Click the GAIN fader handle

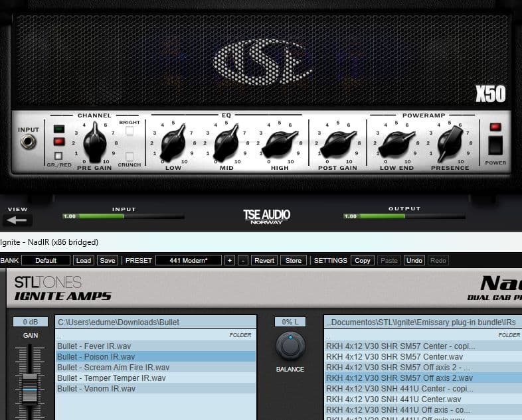point(31,389)
